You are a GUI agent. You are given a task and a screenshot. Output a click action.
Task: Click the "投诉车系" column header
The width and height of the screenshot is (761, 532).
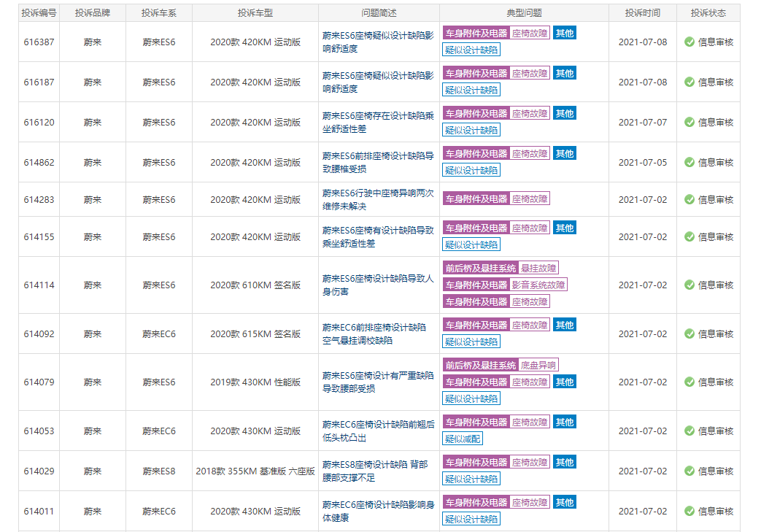tap(159, 13)
